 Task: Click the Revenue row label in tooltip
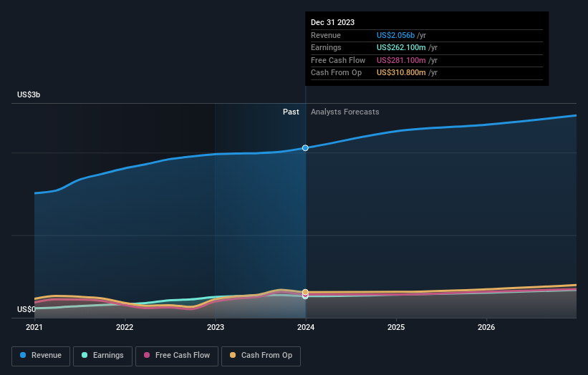(x=326, y=35)
